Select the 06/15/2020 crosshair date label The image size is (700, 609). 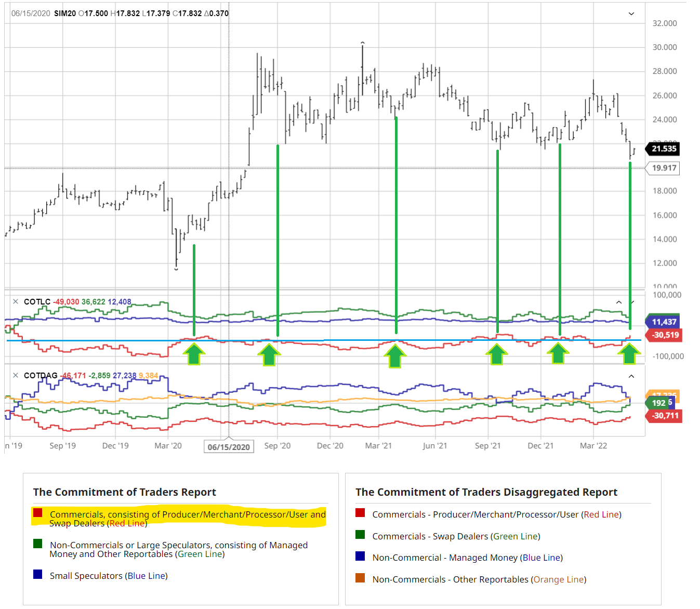[229, 447]
